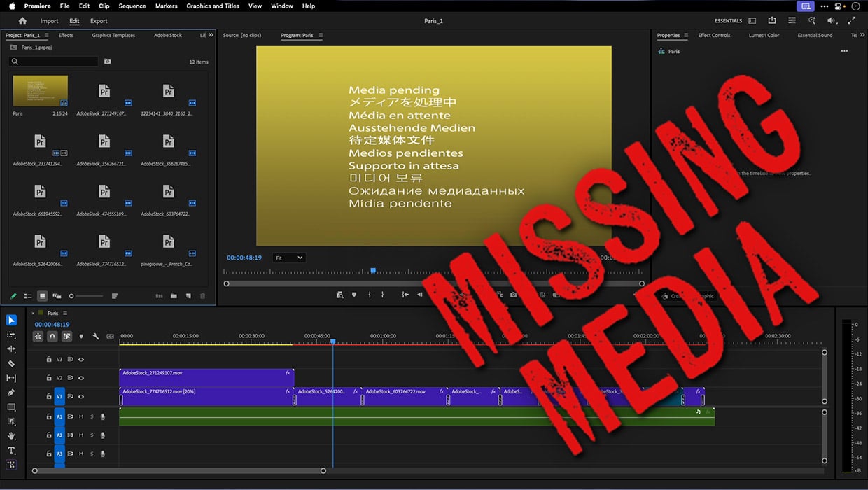This screenshot has height=490, width=868.
Task: Toggle the lock on track V3
Action: 48,359
